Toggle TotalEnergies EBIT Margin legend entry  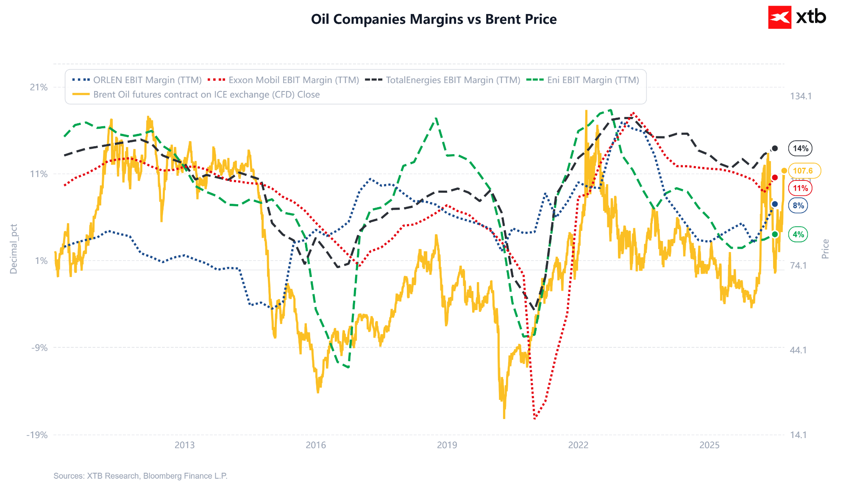pyautogui.click(x=442, y=80)
